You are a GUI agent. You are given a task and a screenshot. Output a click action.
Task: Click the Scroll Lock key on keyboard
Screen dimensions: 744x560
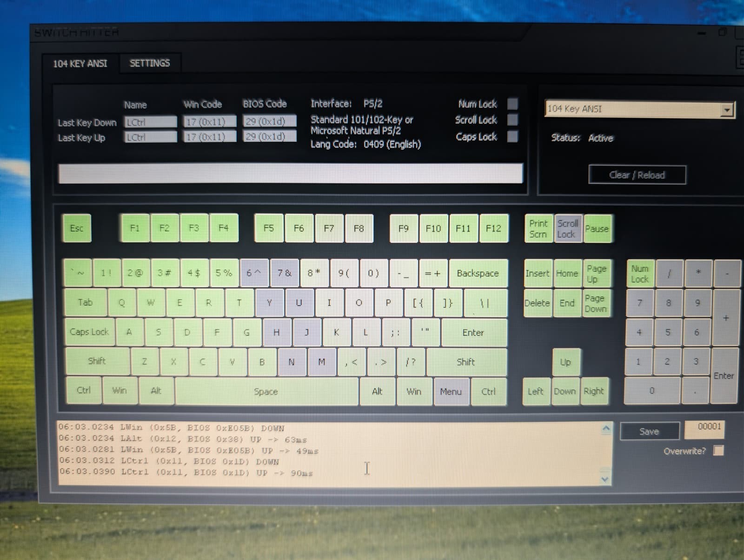(568, 228)
